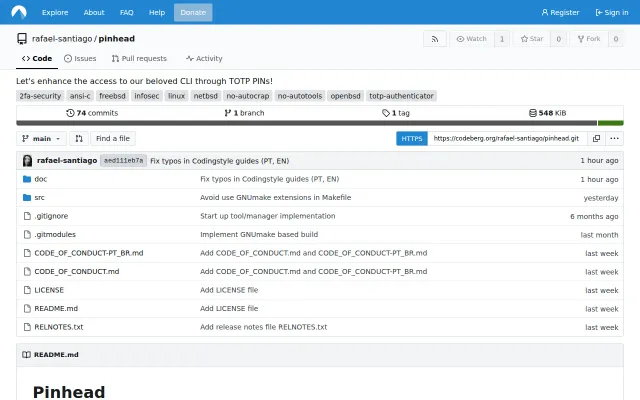Click the no-autotools topic tag
The image size is (640, 400).
click(x=300, y=96)
